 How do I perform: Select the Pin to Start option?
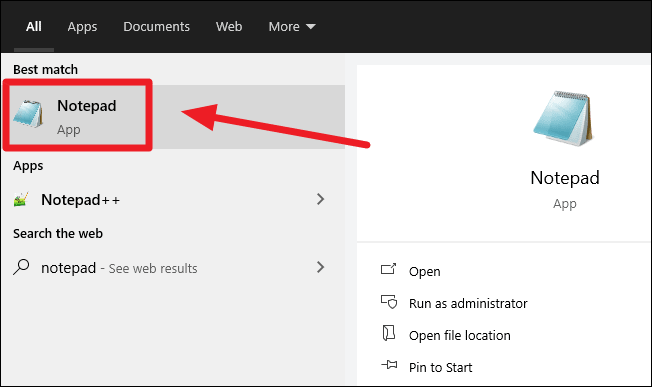click(x=440, y=367)
